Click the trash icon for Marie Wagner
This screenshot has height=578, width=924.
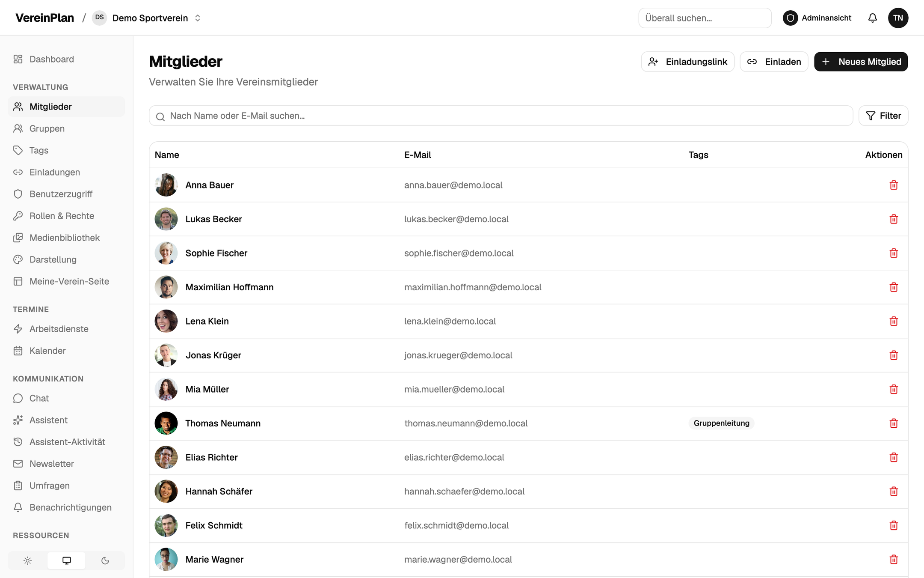[894, 560]
